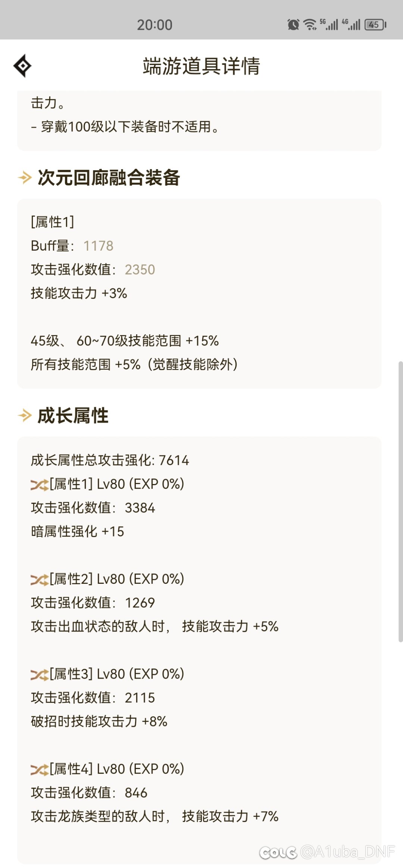Click the alarm clock status icon
403x868 pixels.
click(x=293, y=25)
